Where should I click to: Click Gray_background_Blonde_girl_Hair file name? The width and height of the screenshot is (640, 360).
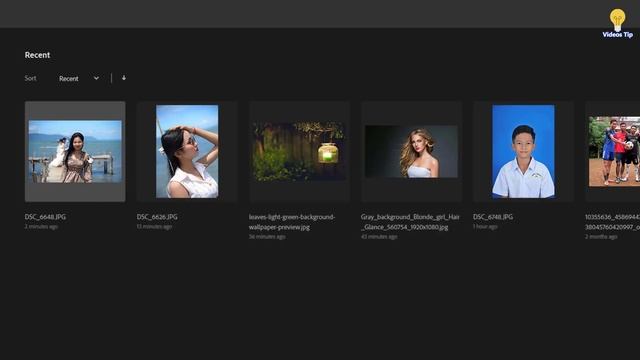[410, 222]
